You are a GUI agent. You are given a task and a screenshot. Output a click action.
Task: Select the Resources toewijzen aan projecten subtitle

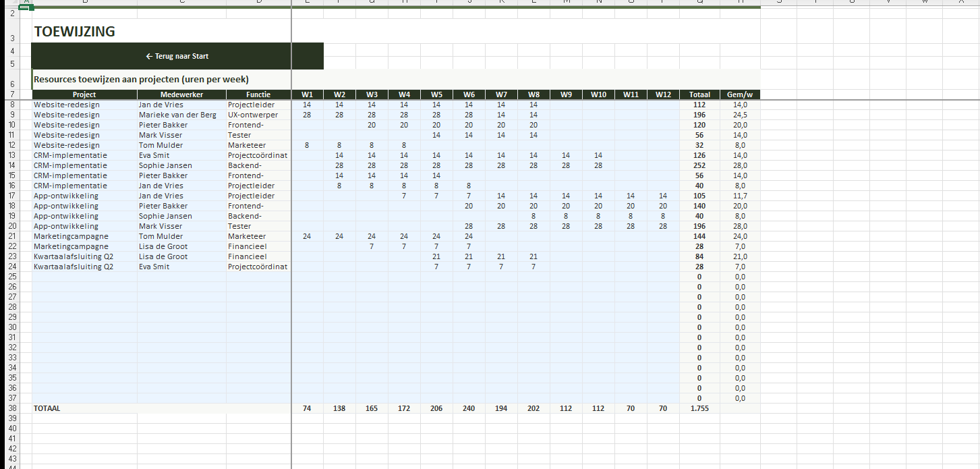tap(142, 80)
